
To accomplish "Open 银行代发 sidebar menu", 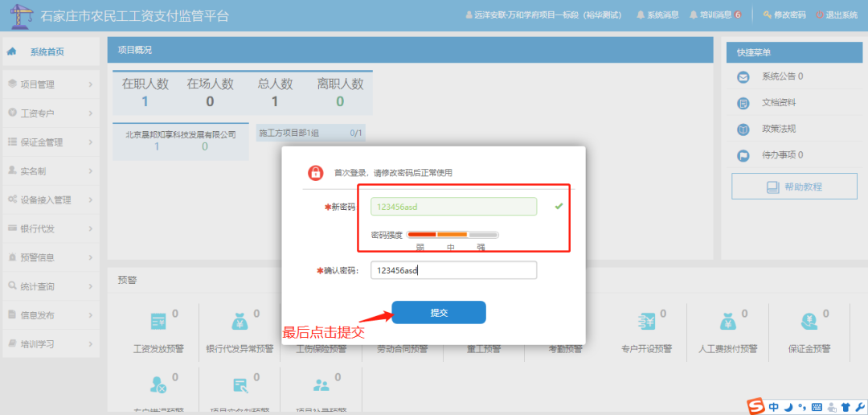I will (x=51, y=229).
